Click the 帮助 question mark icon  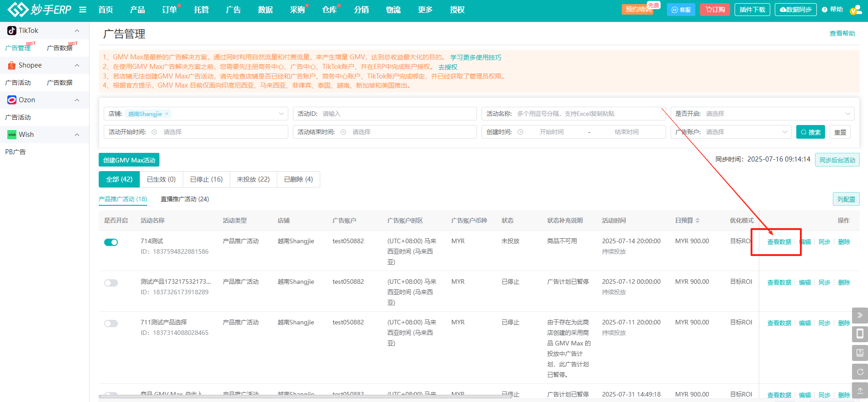coord(825,10)
